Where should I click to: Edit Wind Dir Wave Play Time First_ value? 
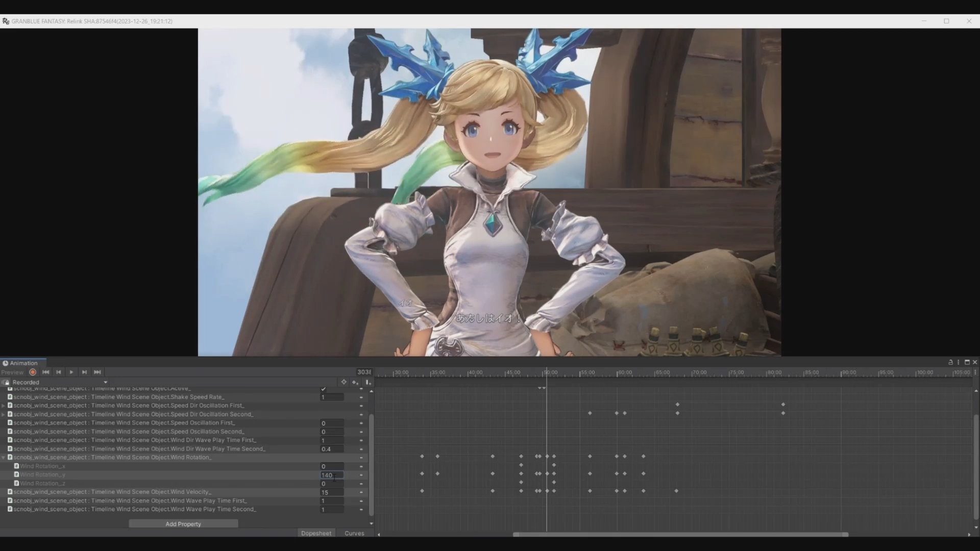click(x=332, y=440)
